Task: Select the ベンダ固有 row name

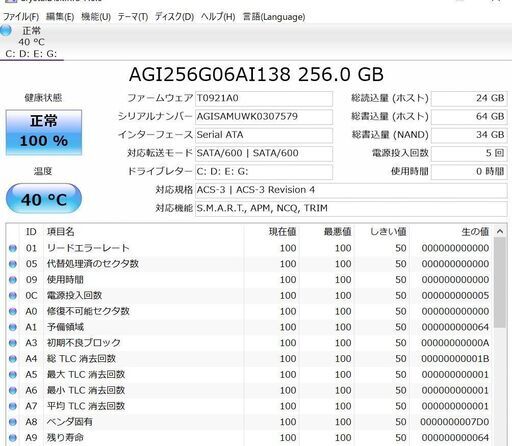Action: click(70, 422)
